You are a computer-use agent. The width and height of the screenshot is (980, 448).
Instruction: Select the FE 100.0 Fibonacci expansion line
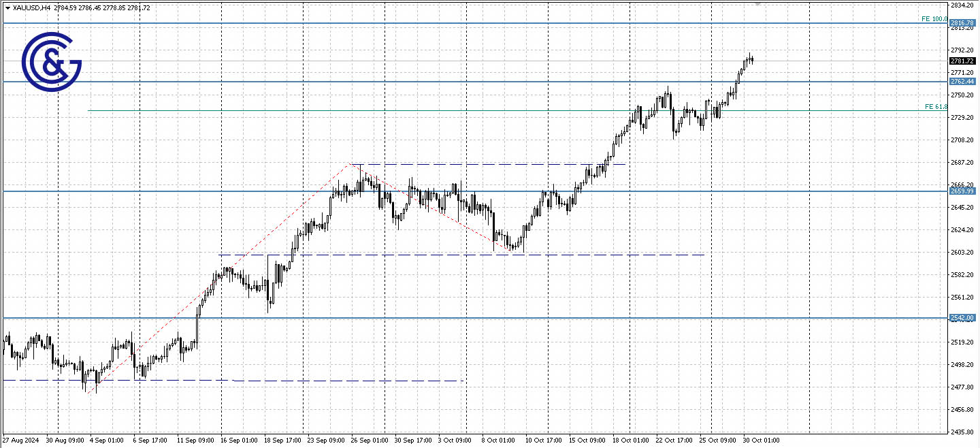click(934, 19)
